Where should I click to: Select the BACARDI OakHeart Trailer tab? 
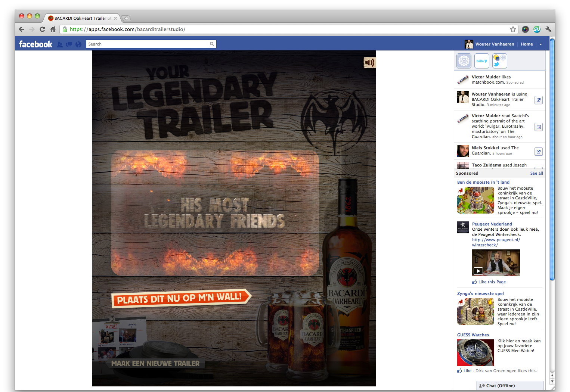82,18
